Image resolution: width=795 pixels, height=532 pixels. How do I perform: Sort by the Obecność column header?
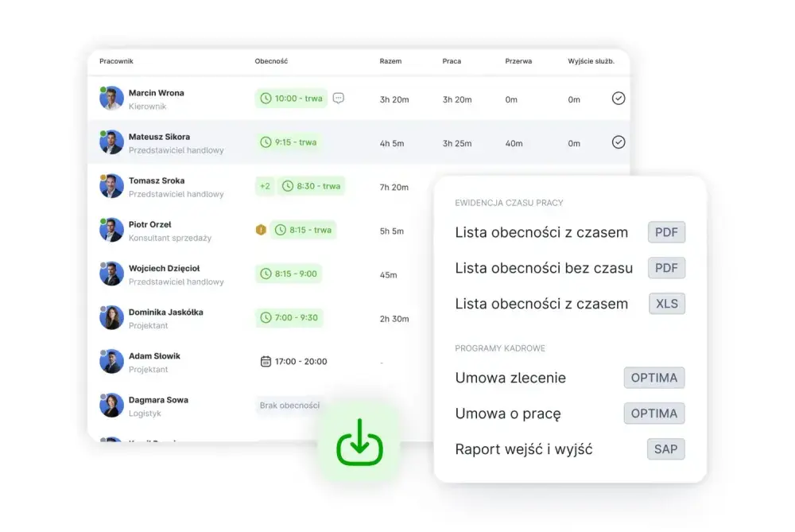[x=271, y=61]
